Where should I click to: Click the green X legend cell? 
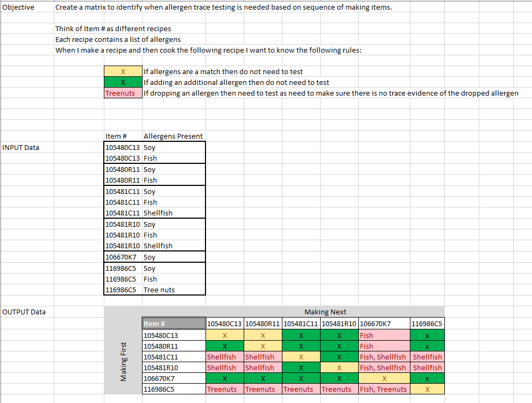tap(123, 82)
